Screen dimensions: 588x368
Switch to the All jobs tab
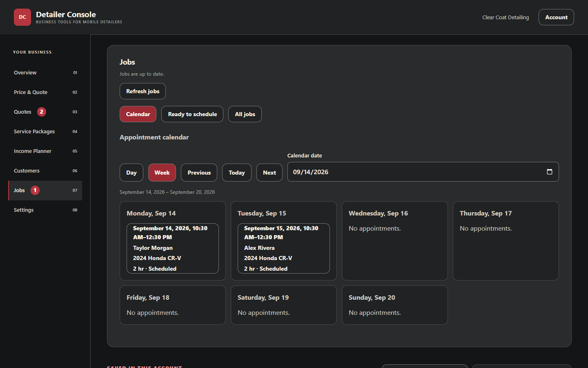pyautogui.click(x=245, y=114)
